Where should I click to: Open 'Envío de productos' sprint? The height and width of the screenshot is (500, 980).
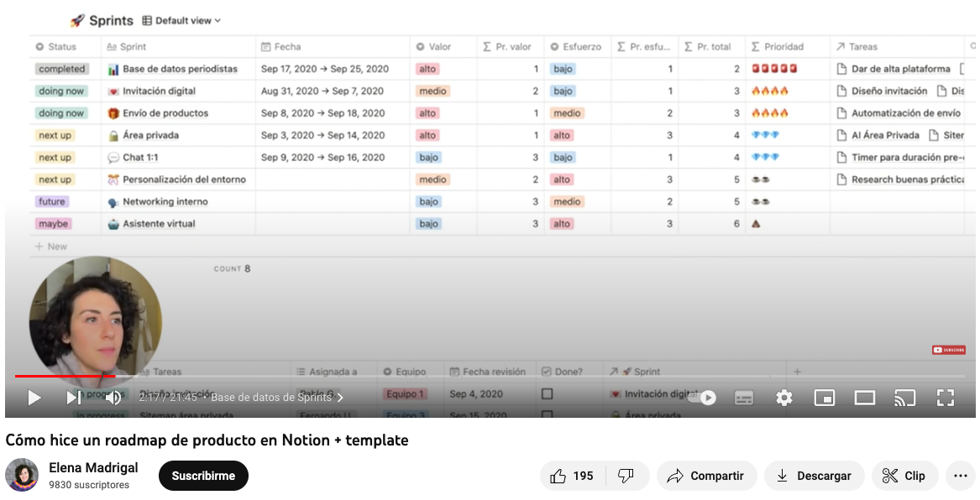[165, 113]
